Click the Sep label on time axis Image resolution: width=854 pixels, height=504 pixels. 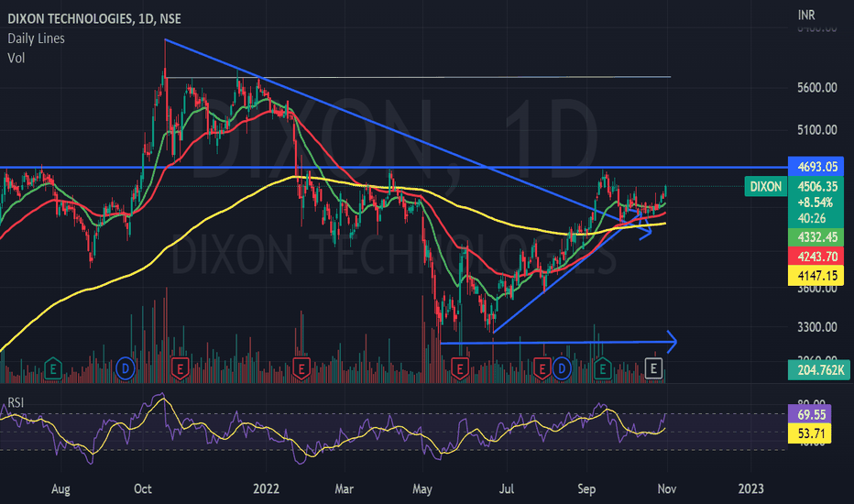(x=586, y=488)
